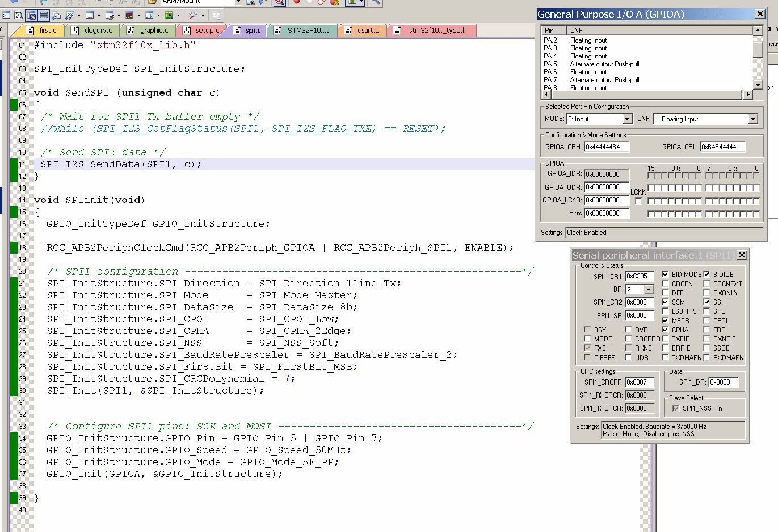Click the System Viewer chip icon
Screen dimensions: 778x532
[169, 15]
